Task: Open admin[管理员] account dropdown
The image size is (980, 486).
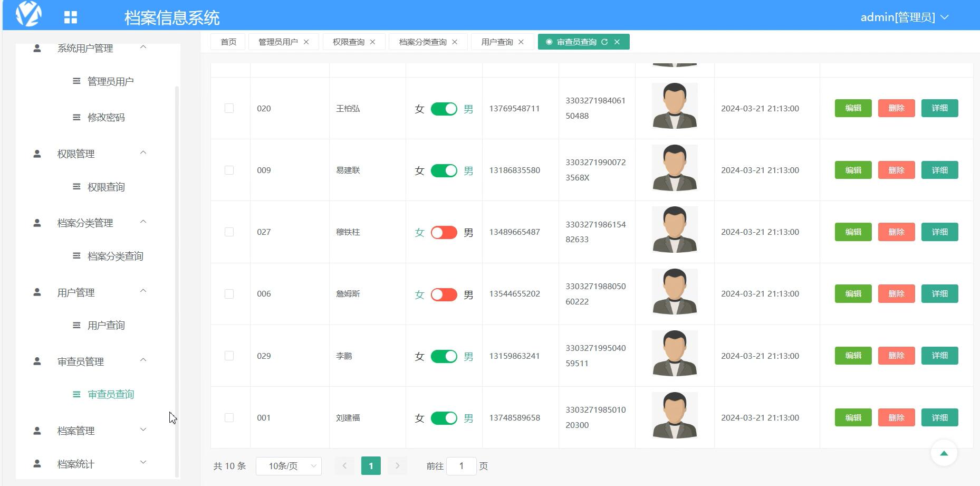Action: pyautogui.click(x=905, y=17)
